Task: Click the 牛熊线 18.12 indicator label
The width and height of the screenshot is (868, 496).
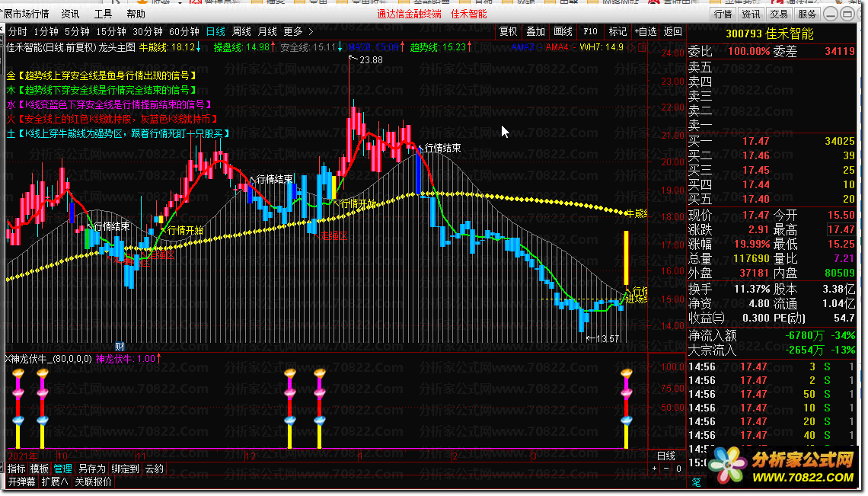Action: coord(170,47)
